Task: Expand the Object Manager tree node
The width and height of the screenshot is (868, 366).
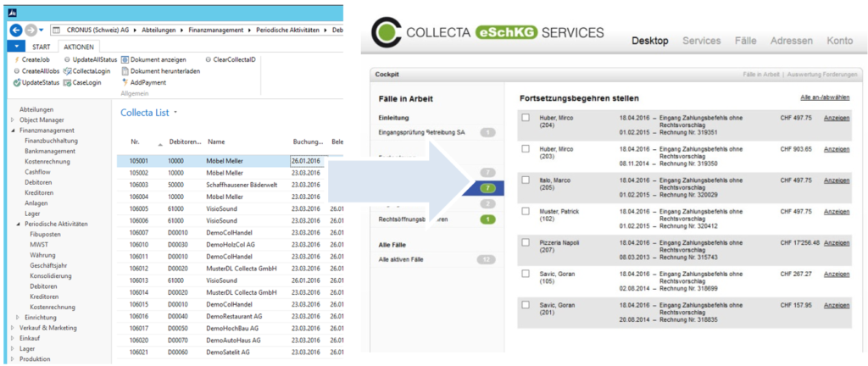Action: click(12, 120)
